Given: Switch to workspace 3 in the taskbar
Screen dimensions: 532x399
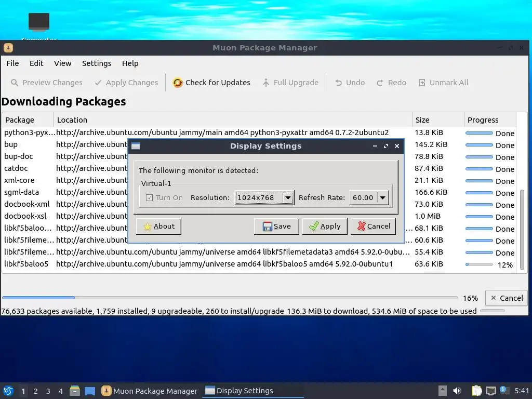Looking at the screenshot, I should tap(48, 391).
